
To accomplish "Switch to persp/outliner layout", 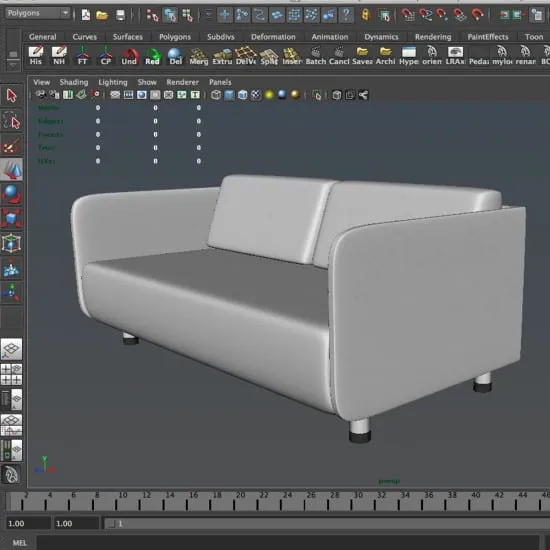I will tap(12, 400).
